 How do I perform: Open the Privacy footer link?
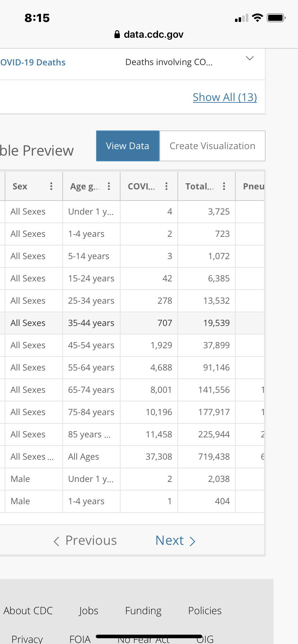tap(27, 639)
